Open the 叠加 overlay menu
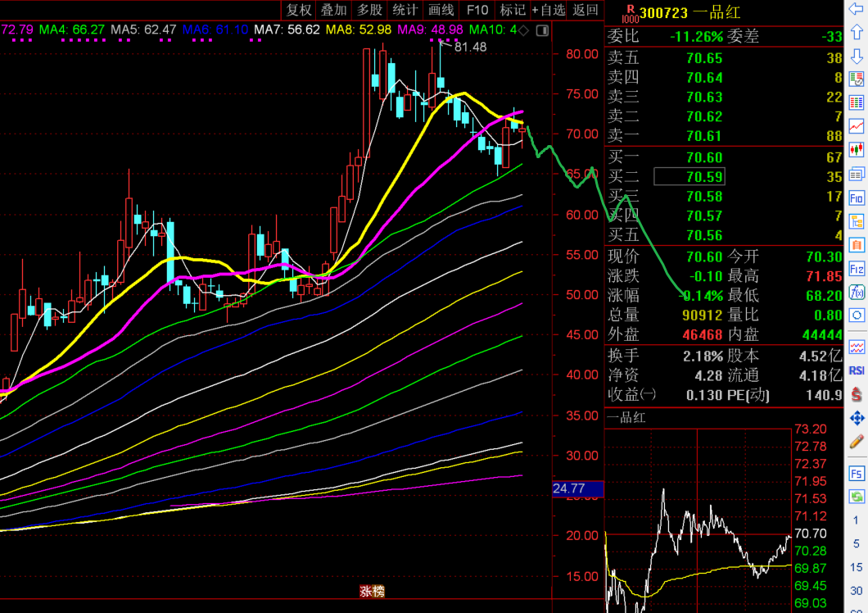Image resolution: width=868 pixels, height=613 pixels. [x=334, y=10]
